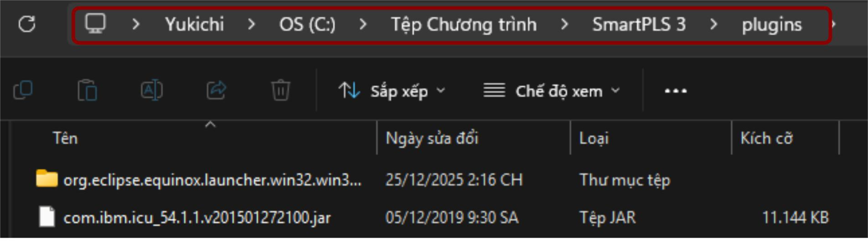Viewport: 868px width, 241px height.
Task: Open the Sắp xếp sort dropdown
Action: 392,91
